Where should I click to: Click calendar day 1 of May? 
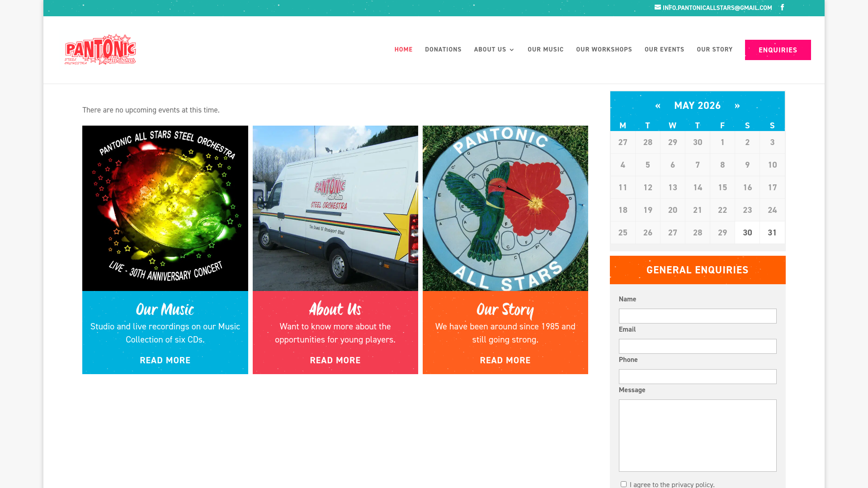(722, 142)
